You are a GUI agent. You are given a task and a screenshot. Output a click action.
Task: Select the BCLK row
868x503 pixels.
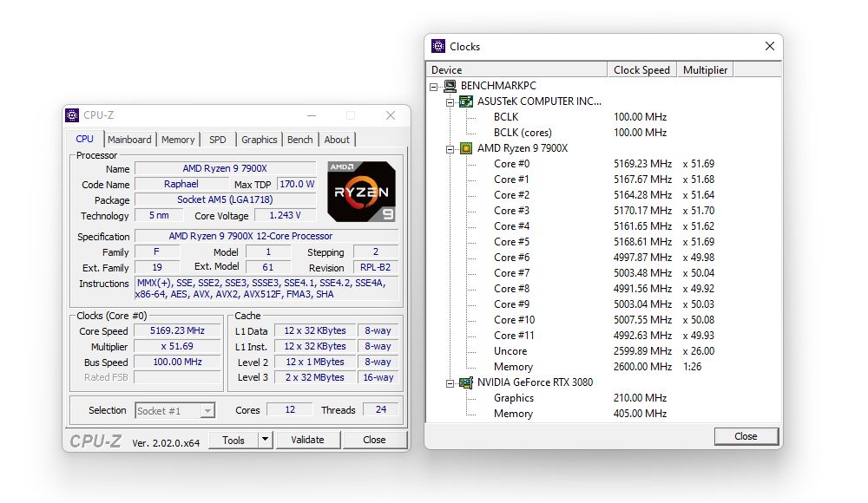click(604, 117)
